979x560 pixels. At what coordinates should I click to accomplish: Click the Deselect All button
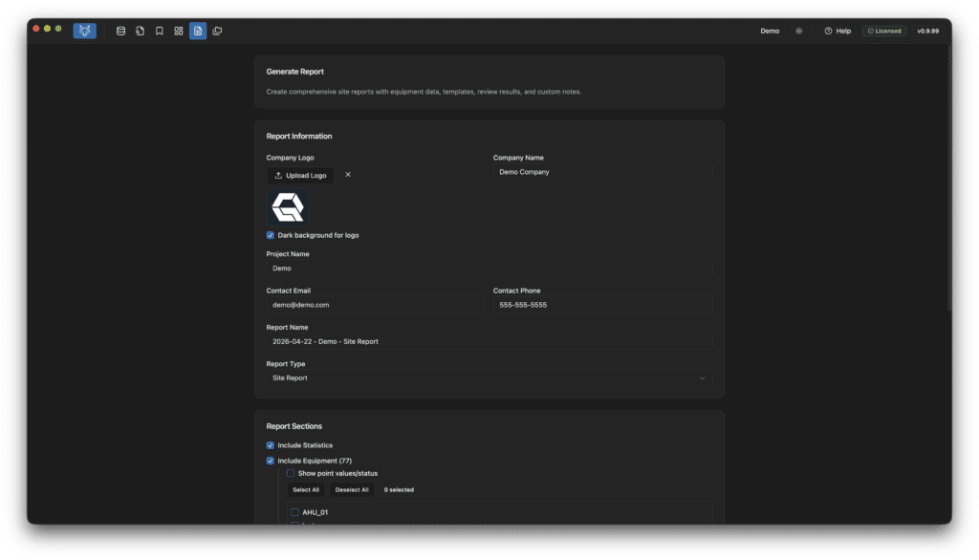click(x=352, y=490)
